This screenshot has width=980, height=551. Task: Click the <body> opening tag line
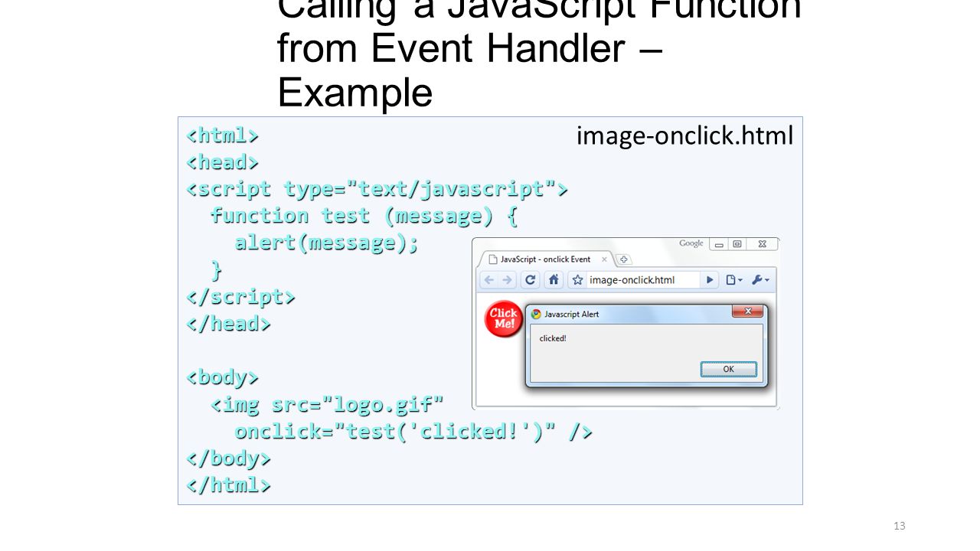click(224, 377)
